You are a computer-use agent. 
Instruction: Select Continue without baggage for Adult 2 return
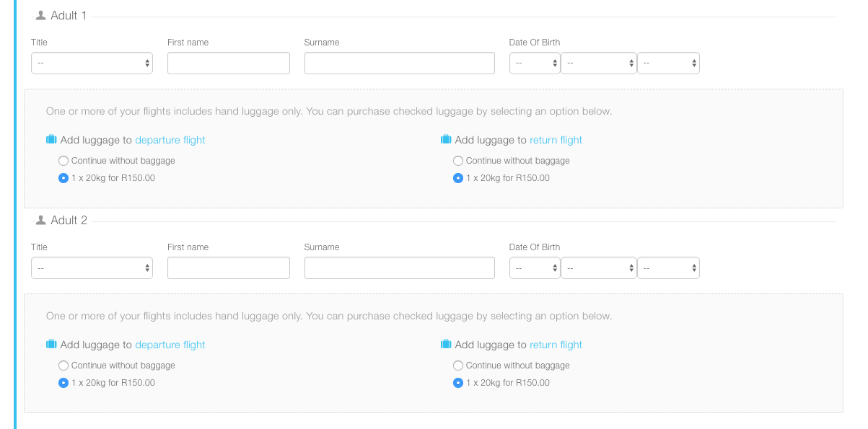458,366
